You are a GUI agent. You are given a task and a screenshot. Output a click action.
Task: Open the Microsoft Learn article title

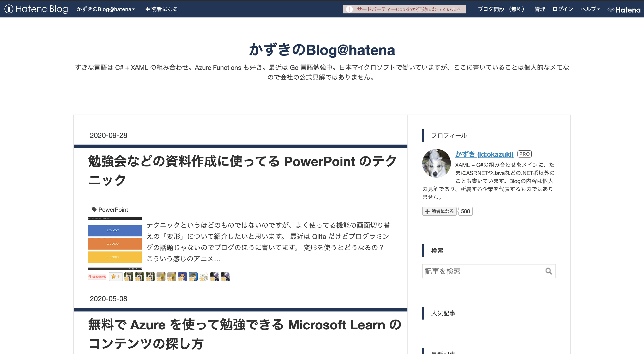click(244, 334)
